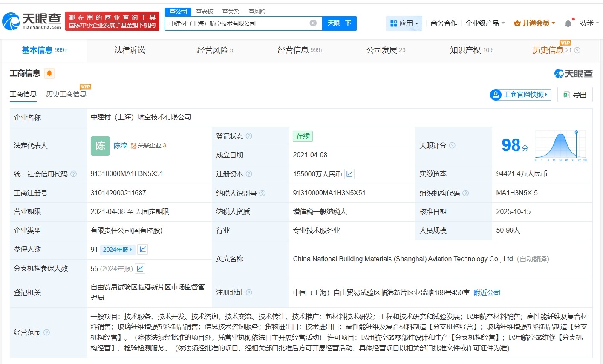Click the notification bell icon top right
This screenshot has width=603, height=364.
click(567, 23)
